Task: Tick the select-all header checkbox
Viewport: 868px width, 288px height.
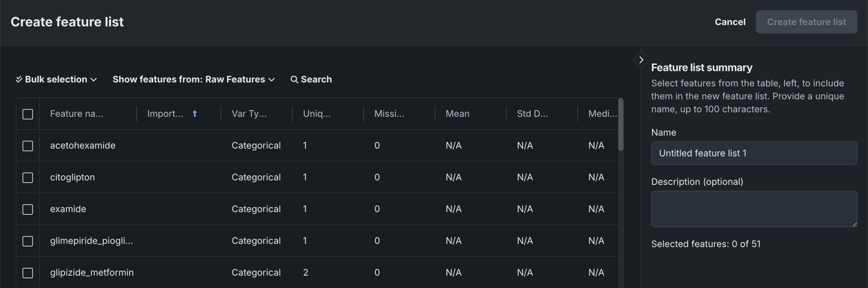Action: 28,114
